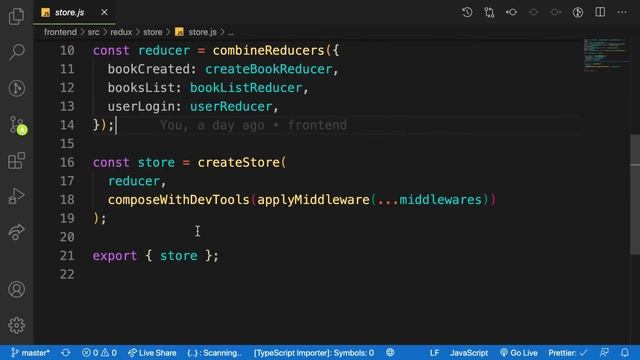Open changes compare icon in editor toolbar
The image size is (640, 360).
click(489, 12)
